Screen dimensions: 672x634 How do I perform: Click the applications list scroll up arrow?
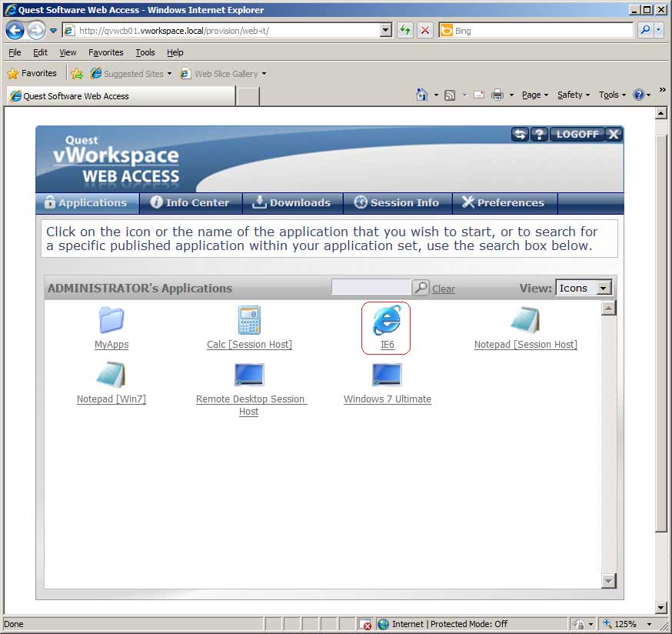[x=609, y=308]
